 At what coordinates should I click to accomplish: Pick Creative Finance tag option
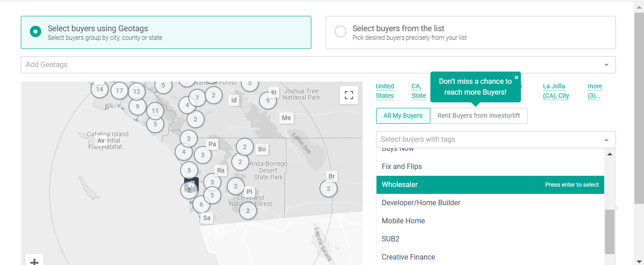[490, 257]
